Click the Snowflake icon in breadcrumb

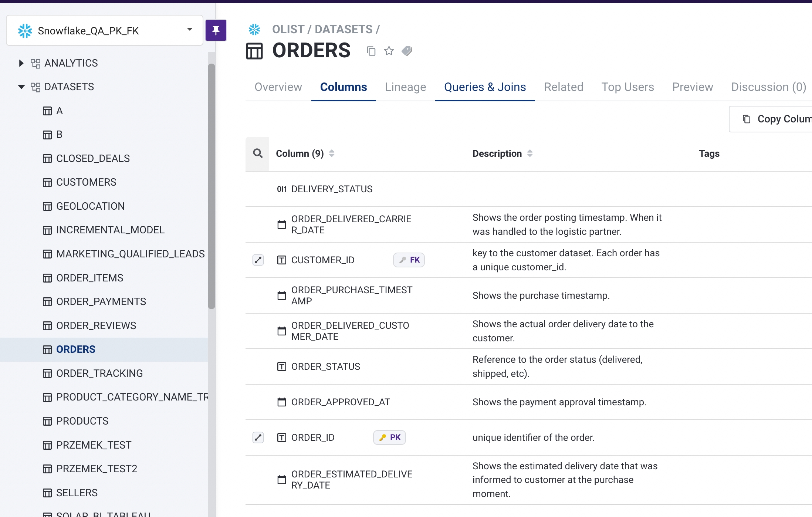coord(254,29)
